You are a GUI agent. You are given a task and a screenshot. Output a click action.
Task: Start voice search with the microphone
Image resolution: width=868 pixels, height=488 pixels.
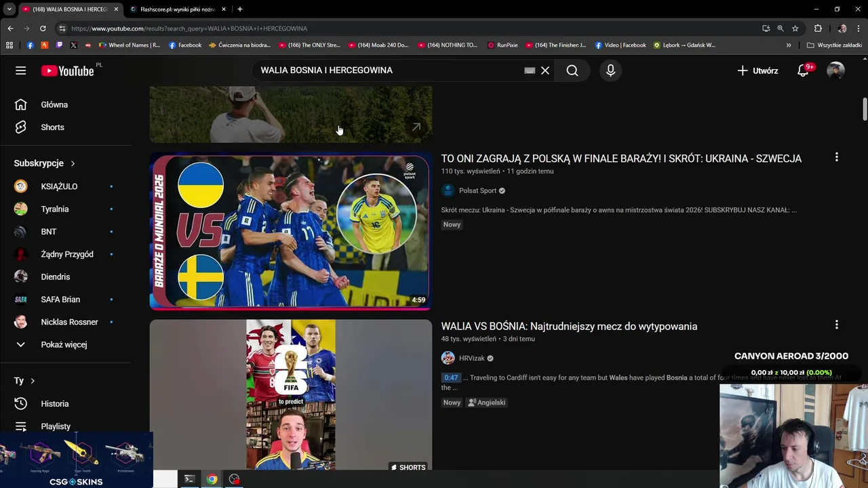click(x=610, y=70)
